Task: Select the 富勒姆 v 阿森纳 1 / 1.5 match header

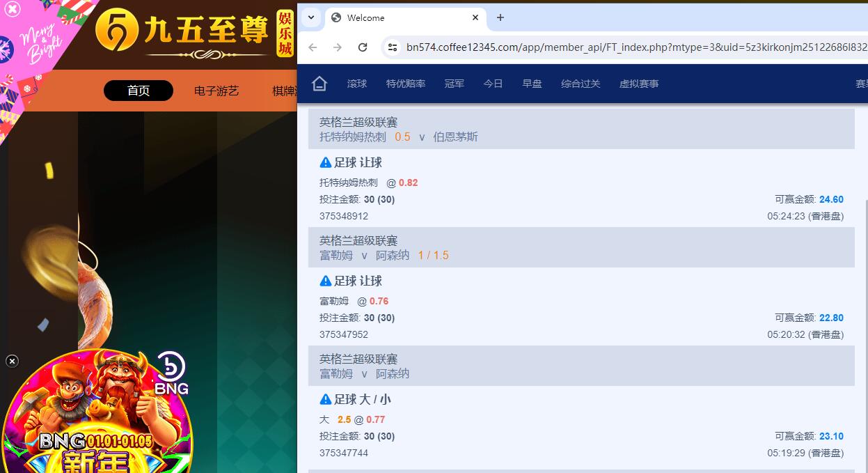Action: [x=581, y=247]
